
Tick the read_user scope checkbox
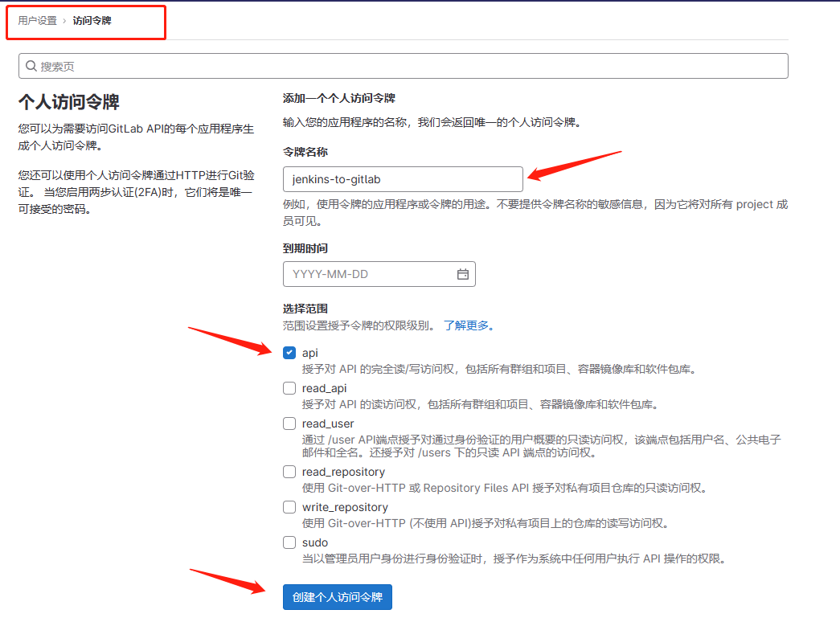[x=289, y=424]
